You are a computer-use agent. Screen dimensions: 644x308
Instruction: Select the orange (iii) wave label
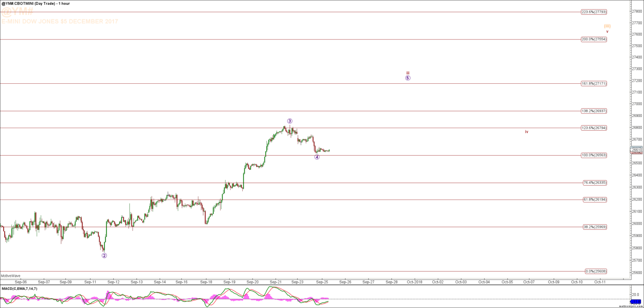tap(607, 26)
